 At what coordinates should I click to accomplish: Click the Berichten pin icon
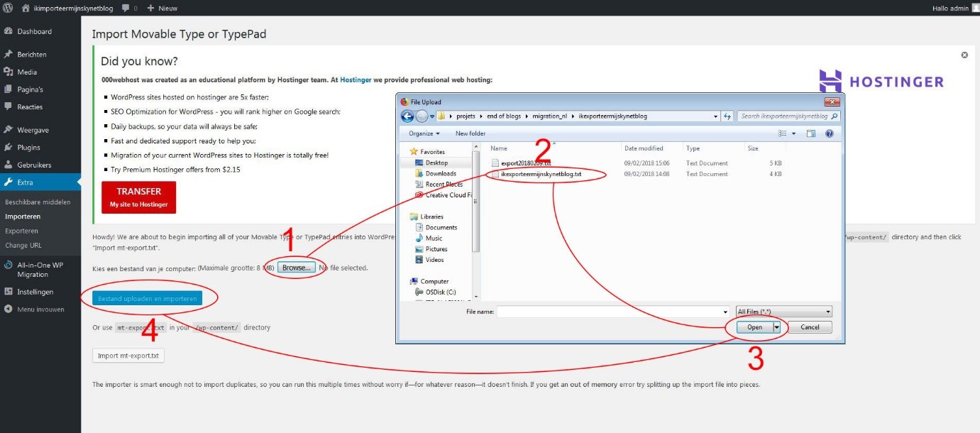pyautogui.click(x=9, y=54)
